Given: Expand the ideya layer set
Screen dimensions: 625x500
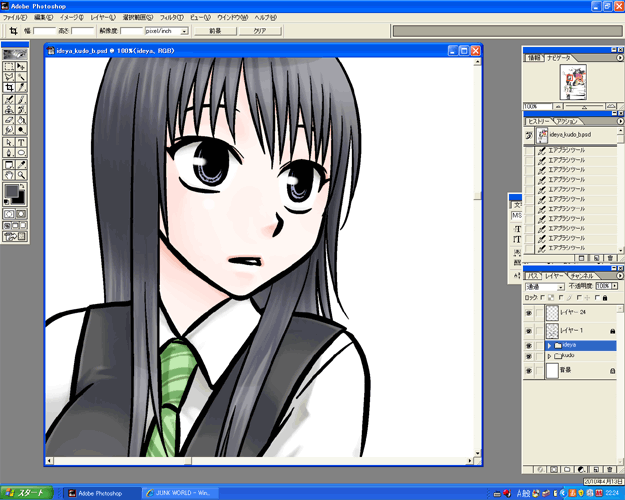Looking at the screenshot, I should click(x=549, y=345).
